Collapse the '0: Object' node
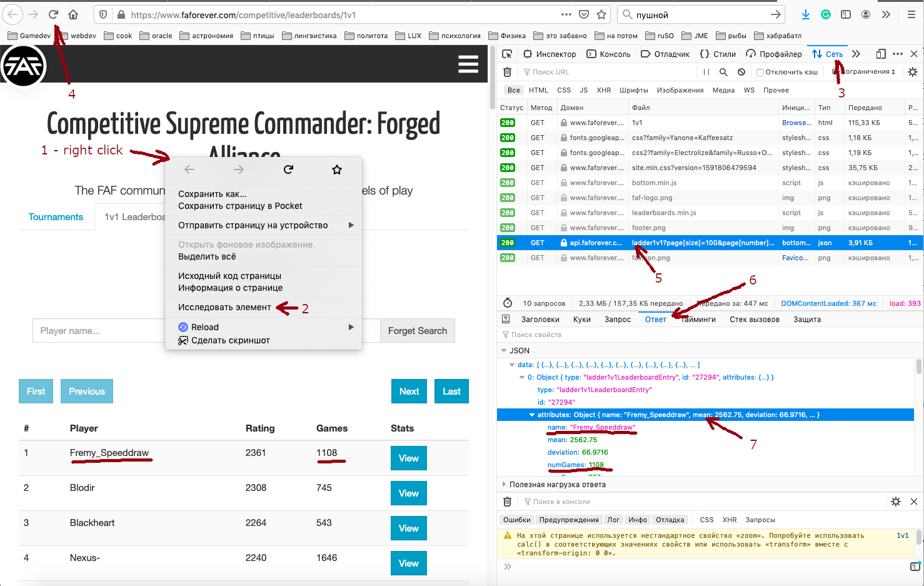 pyautogui.click(x=522, y=377)
